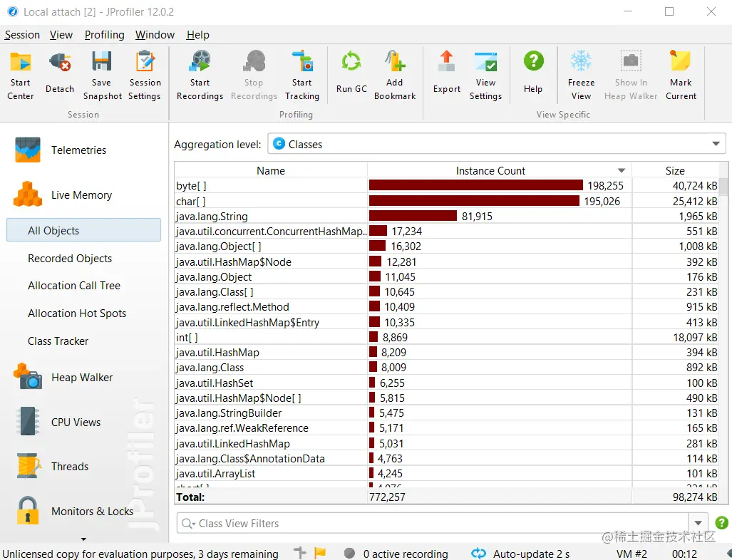The width and height of the screenshot is (732, 560).
Task: Click Show In Heap Walker
Action: tap(631, 75)
